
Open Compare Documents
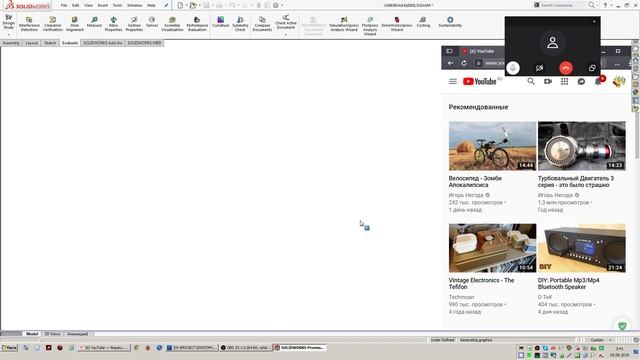pos(262,24)
